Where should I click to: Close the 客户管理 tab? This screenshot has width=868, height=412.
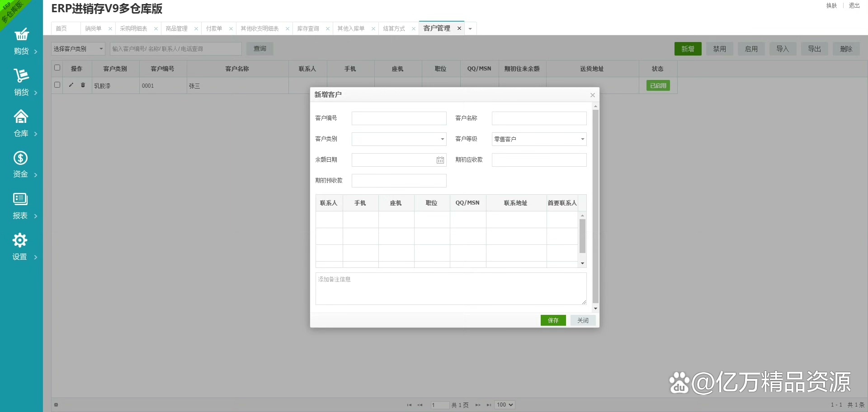(x=459, y=28)
